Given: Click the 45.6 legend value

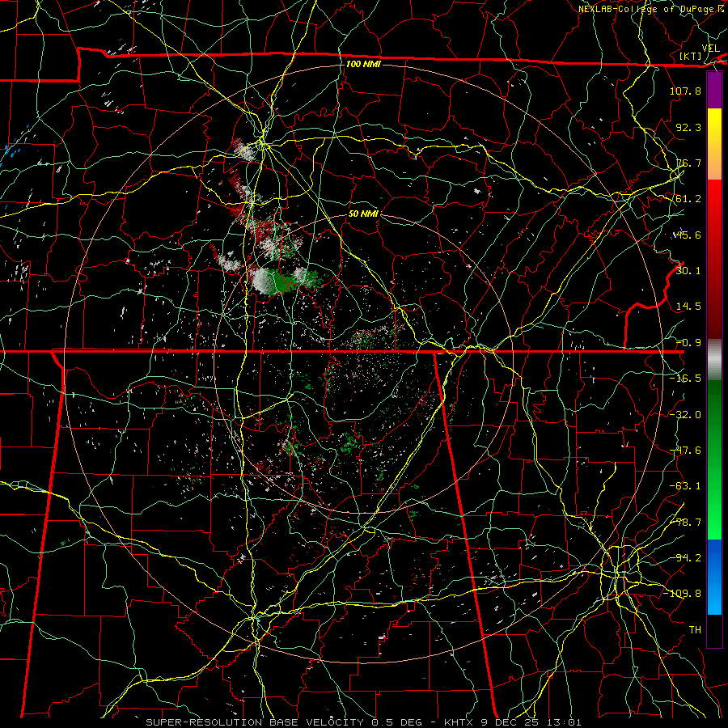Looking at the screenshot, I should click(x=688, y=235).
